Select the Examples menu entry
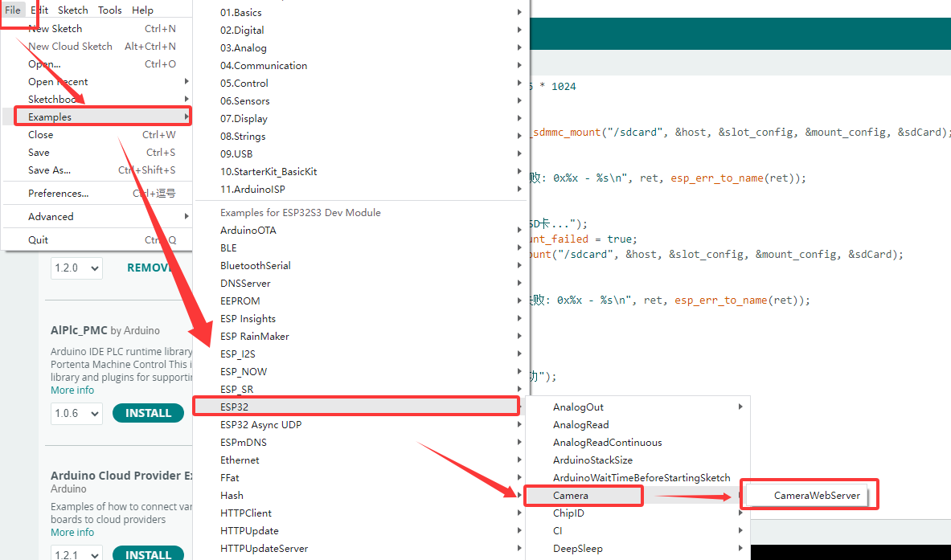951x560 pixels. 97,116
